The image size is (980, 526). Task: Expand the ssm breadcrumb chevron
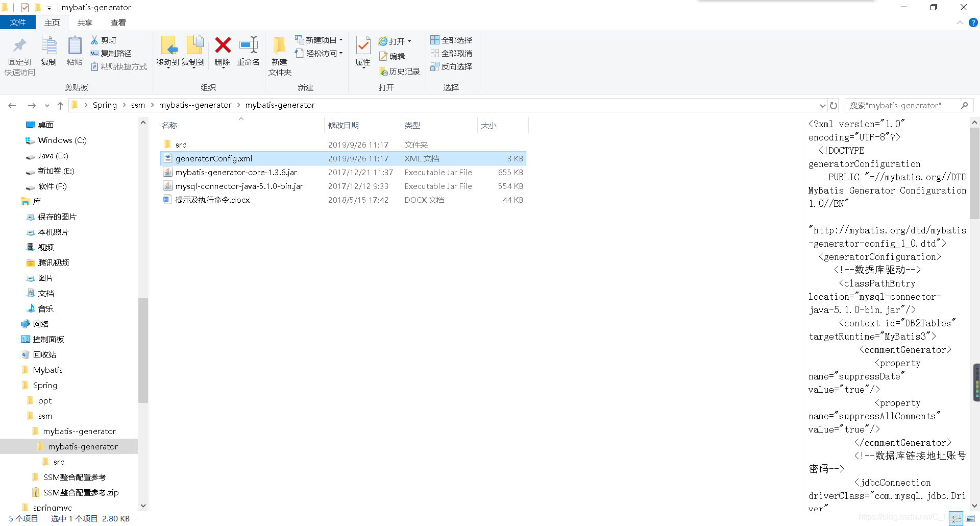(152, 105)
